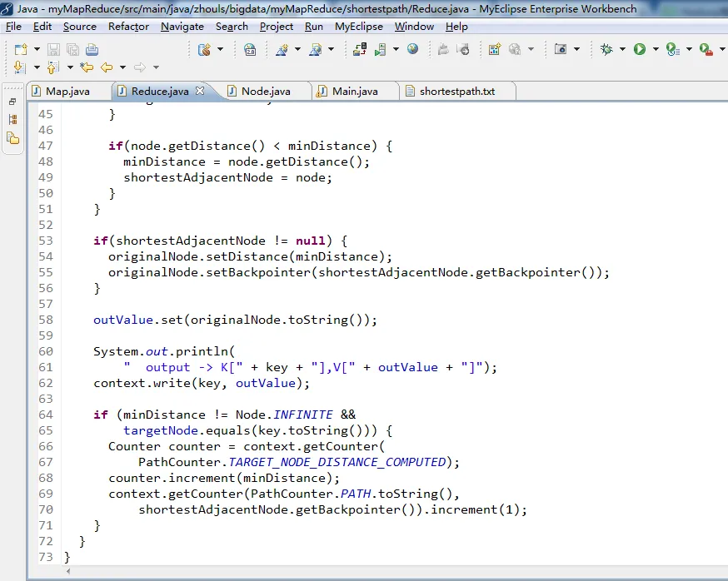Viewport: 728px width, 581px height.
Task: Click the New file wizard icon
Action: click(x=21, y=49)
